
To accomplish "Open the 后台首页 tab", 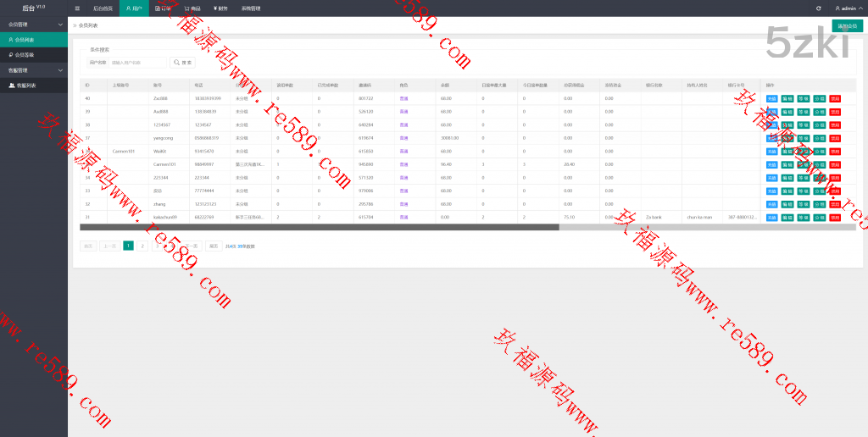I will 103,8.
